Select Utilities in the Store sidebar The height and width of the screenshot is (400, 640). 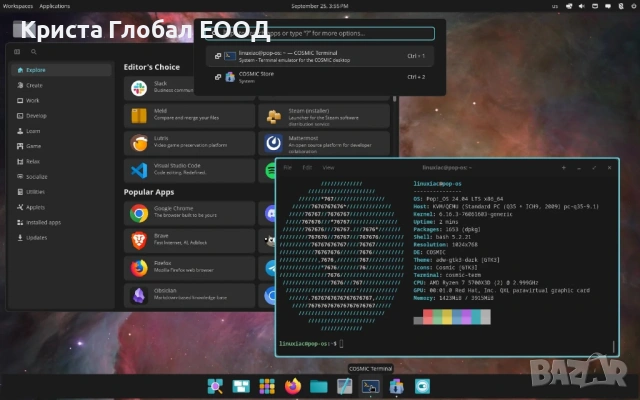tap(61, 192)
